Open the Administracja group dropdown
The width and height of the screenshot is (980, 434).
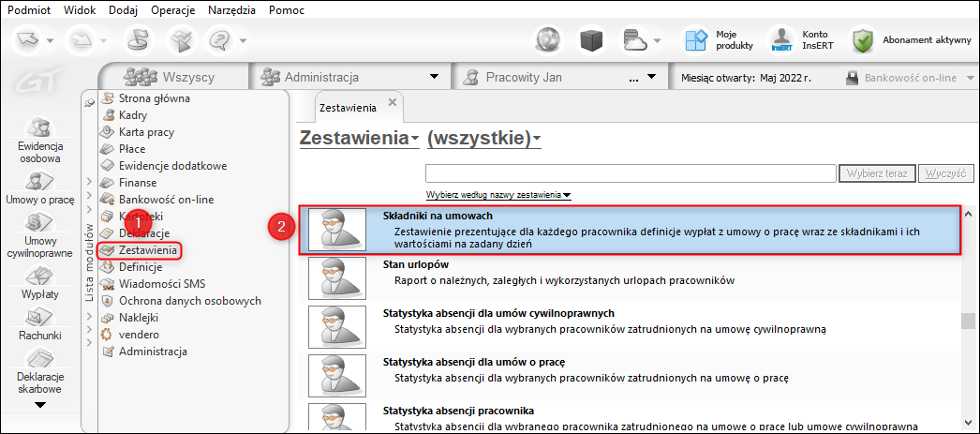click(x=435, y=78)
